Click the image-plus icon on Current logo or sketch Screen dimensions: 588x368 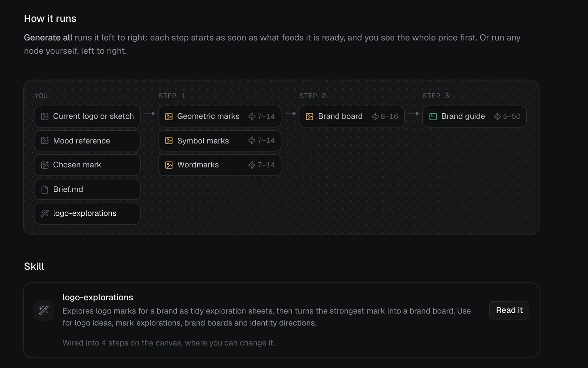[45, 116]
